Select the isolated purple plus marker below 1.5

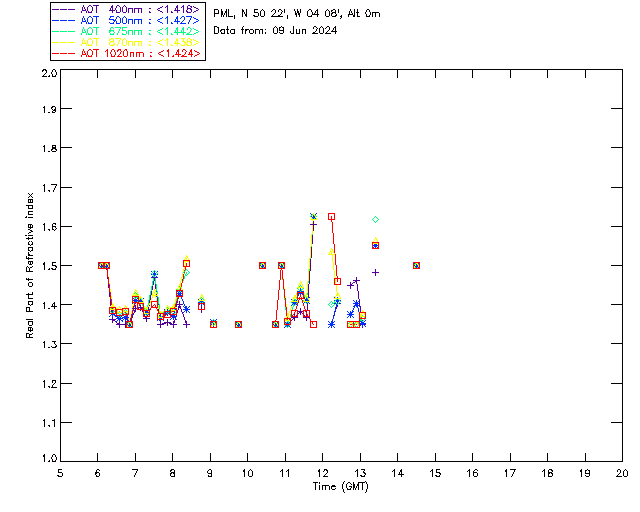tap(375, 272)
